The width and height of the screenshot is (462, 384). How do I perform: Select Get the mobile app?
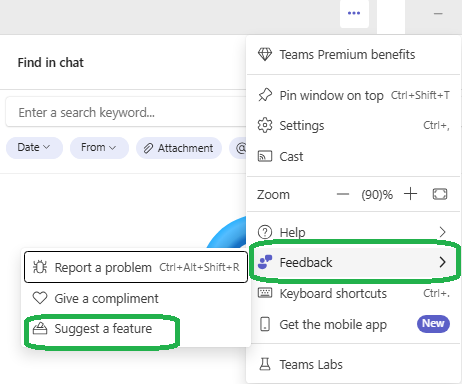(353, 324)
